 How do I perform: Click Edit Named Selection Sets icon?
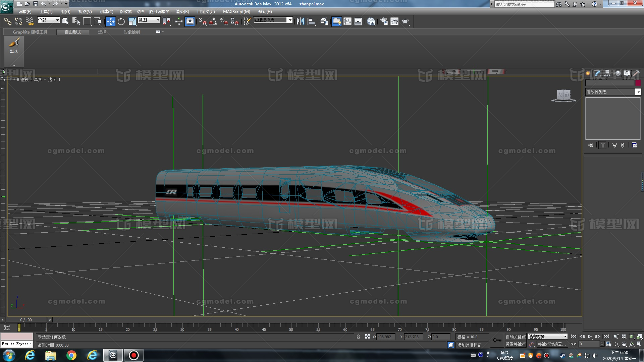coord(247,21)
